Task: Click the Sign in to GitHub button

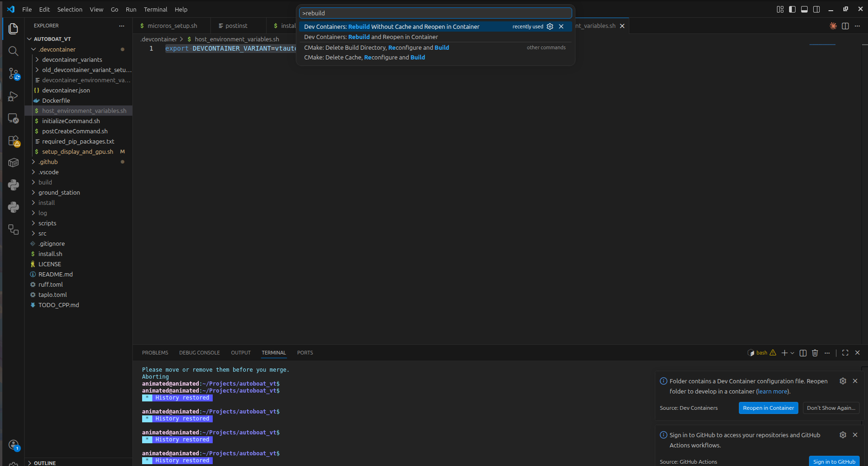Action: click(x=835, y=461)
